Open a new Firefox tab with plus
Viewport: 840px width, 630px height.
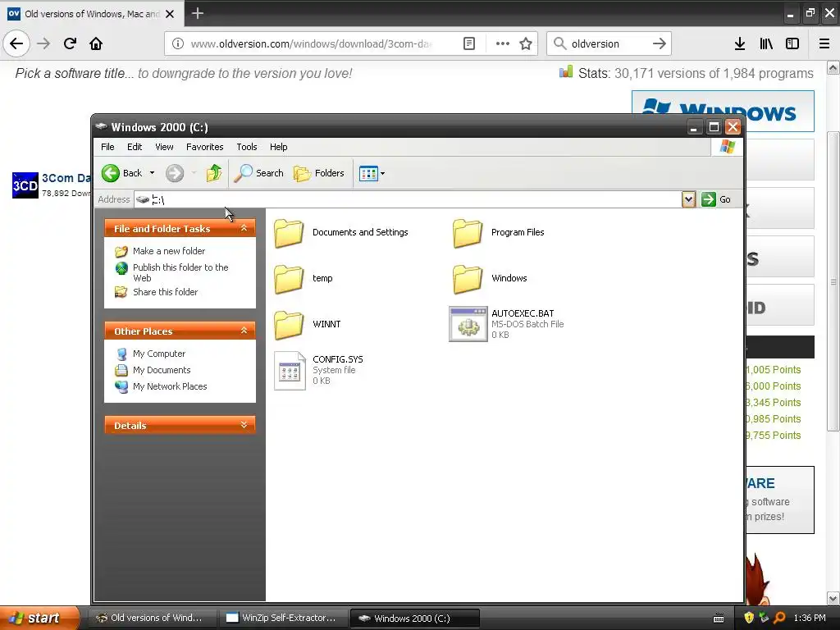(x=197, y=13)
